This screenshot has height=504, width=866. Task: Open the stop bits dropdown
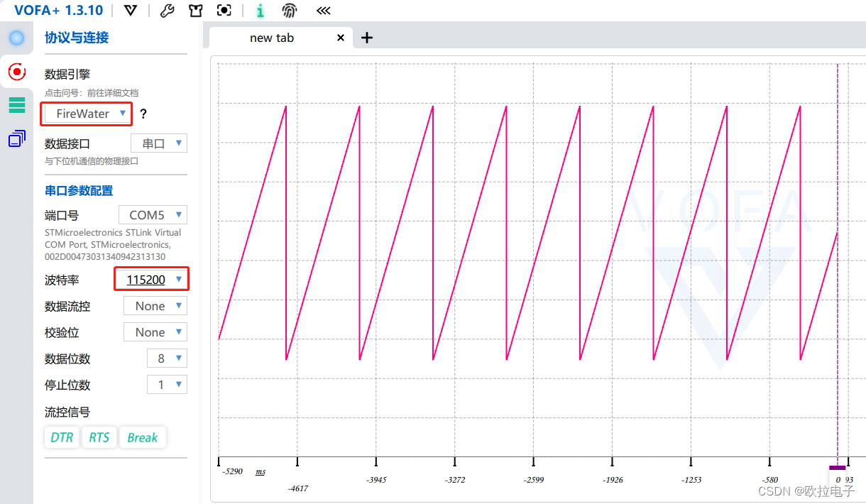pos(167,384)
